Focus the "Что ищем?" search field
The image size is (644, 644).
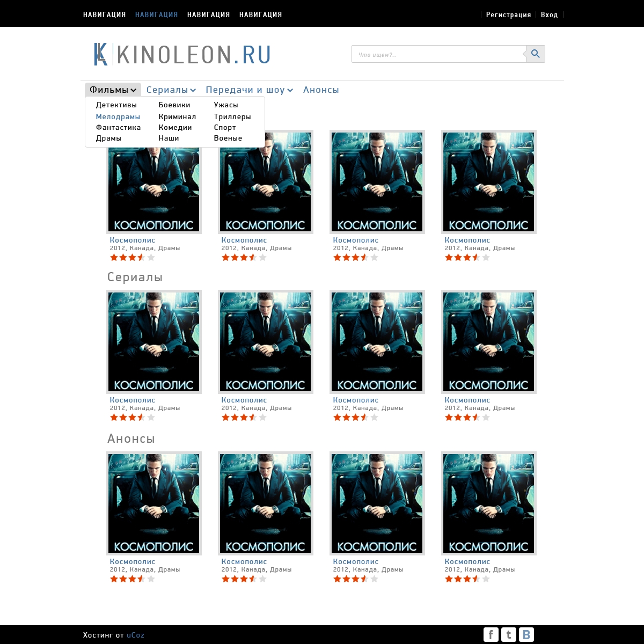438,54
